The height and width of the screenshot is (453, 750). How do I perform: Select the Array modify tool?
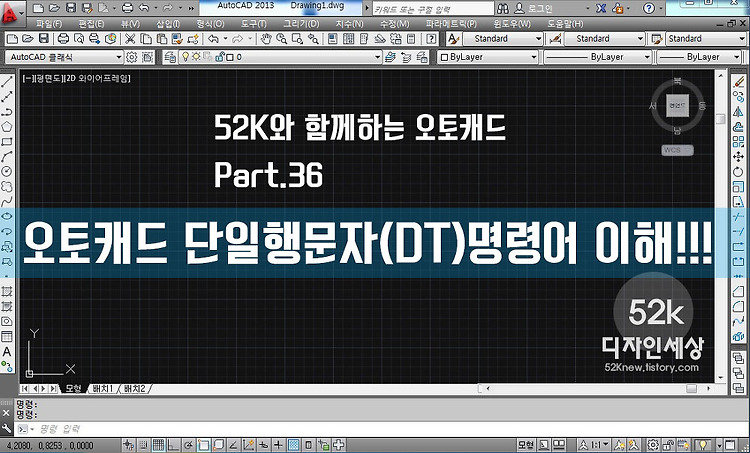(739, 141)
